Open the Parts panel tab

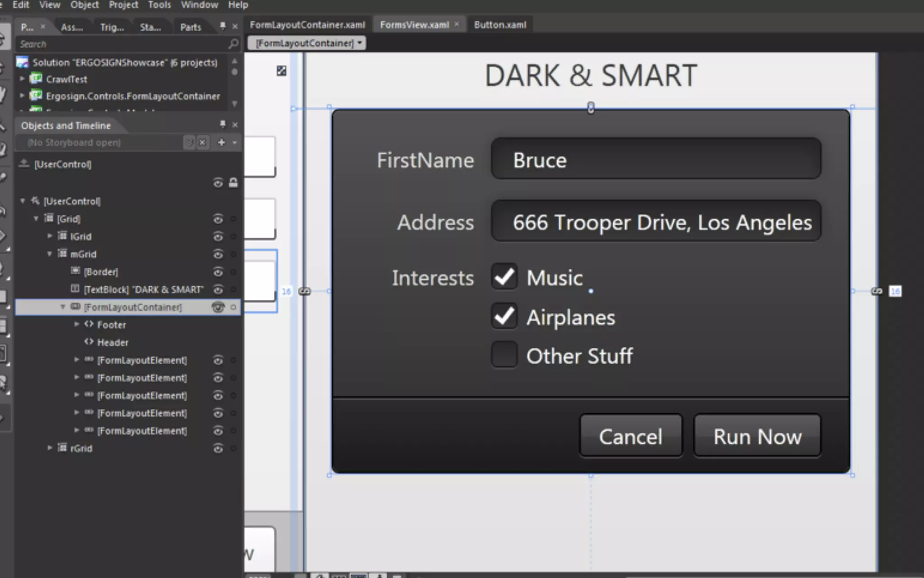[190, 27]
